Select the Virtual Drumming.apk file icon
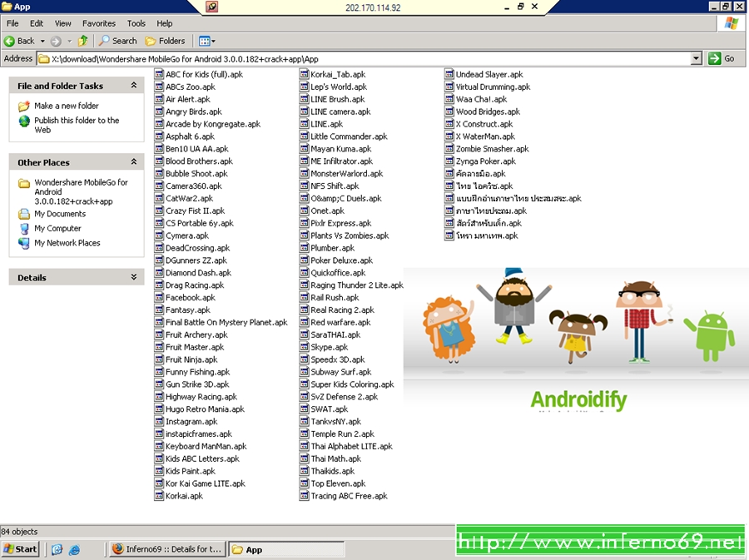This screenshot has width=749, height=560. point(449,87)
